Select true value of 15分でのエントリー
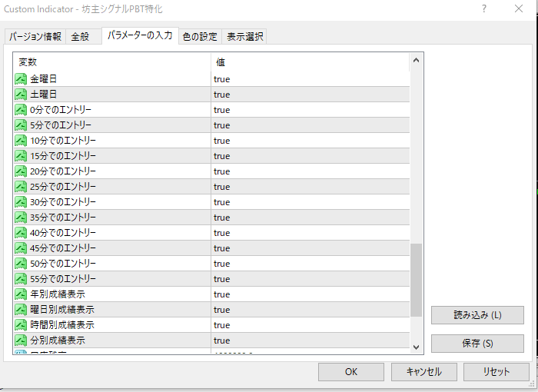 (221, 156)
